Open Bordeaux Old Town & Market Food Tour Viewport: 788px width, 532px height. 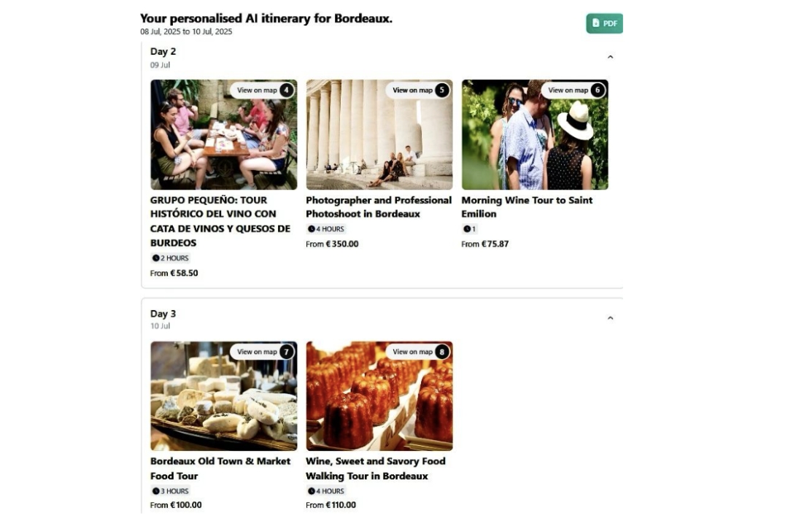point(220,468)
